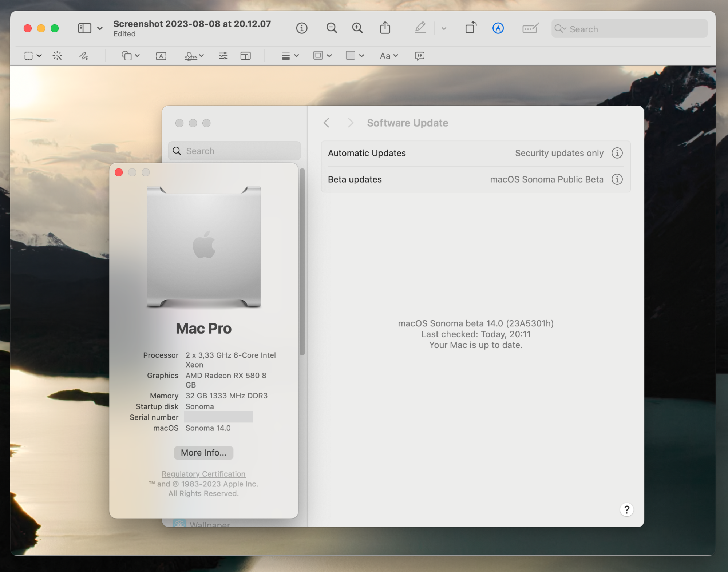Open the sidebar view options chevron
728x572 pixels.
pyautogui.click(x=100, y=28)
